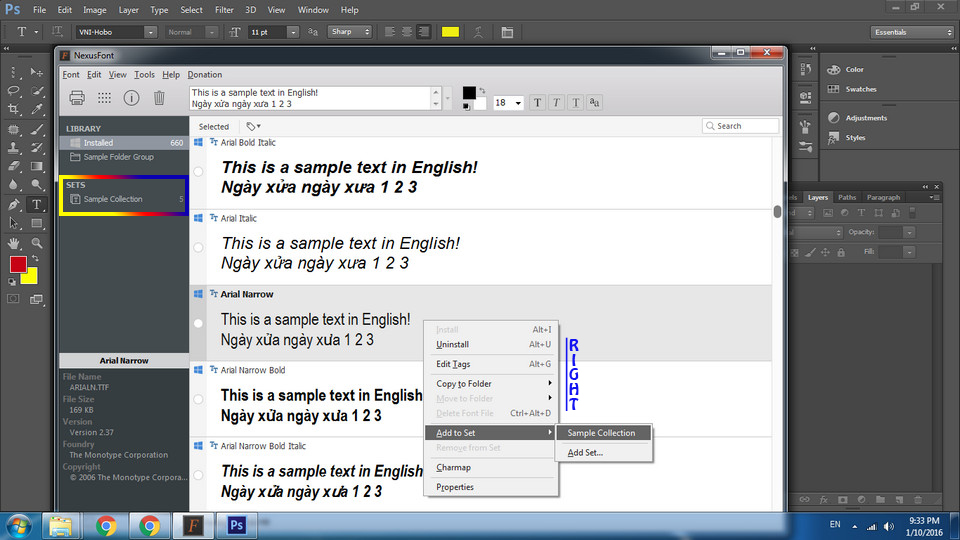
Task: Select Photoshop Path Selection arrow tool
Action: tap(13, 223)
